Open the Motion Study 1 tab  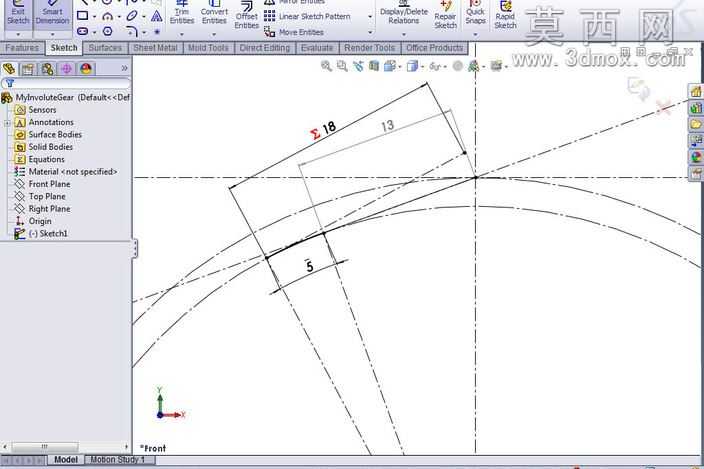click(x=118, y=460)
